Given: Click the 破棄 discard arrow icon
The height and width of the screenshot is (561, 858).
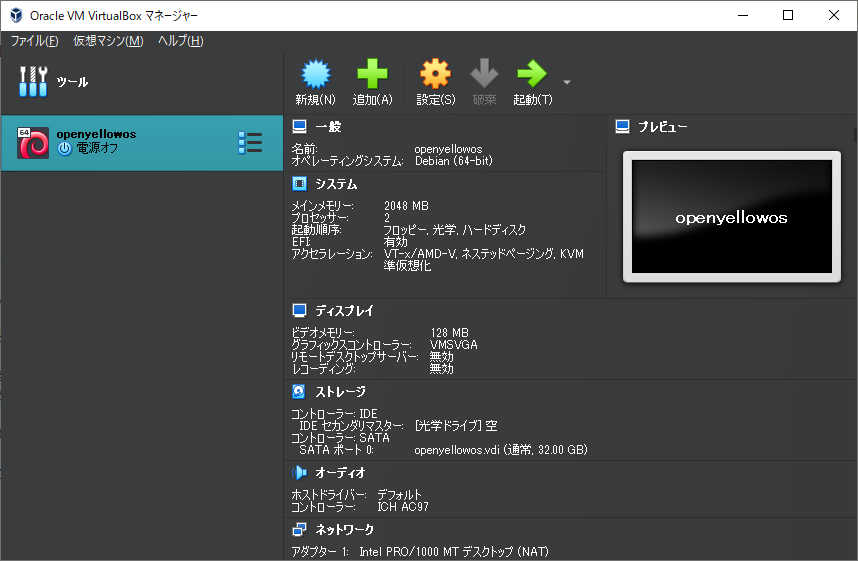Looking at the screenshot, I should [484, 74].
